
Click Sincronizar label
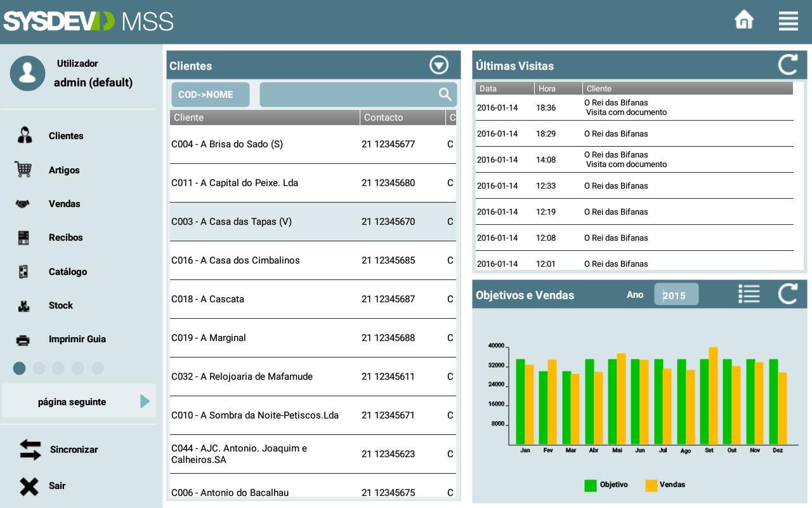(x=74, y=450)
